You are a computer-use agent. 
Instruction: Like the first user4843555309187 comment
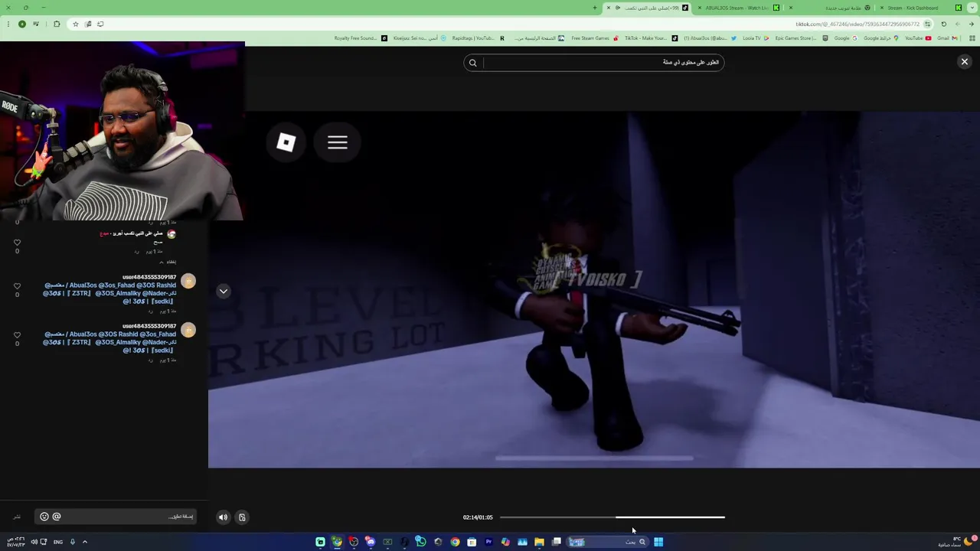[x=17, y=286]
